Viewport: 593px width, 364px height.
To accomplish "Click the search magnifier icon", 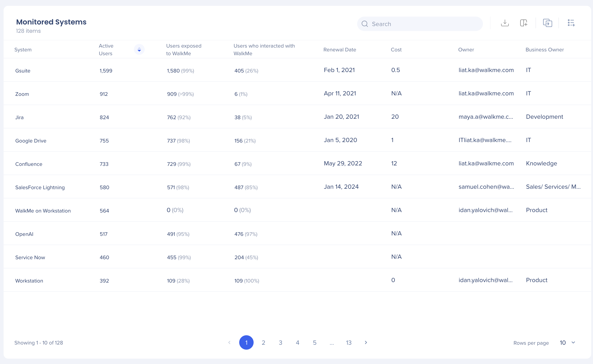I will (x=365, y=24).
